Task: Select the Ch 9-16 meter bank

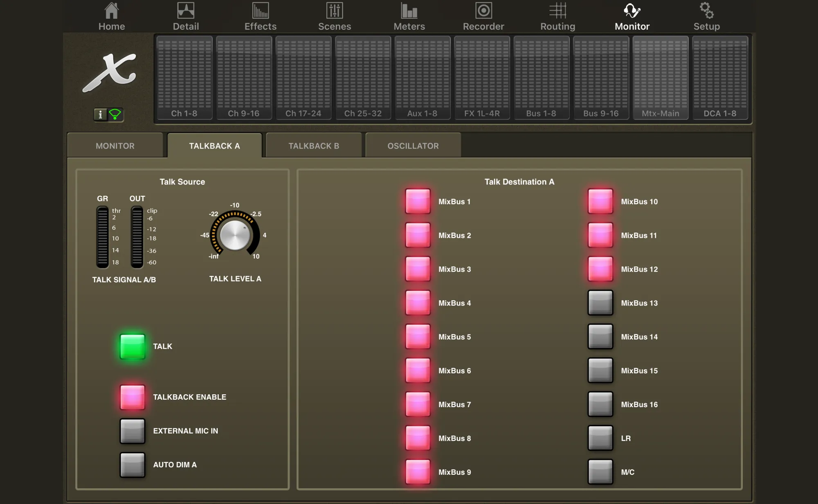Action: tap(244, 78)
